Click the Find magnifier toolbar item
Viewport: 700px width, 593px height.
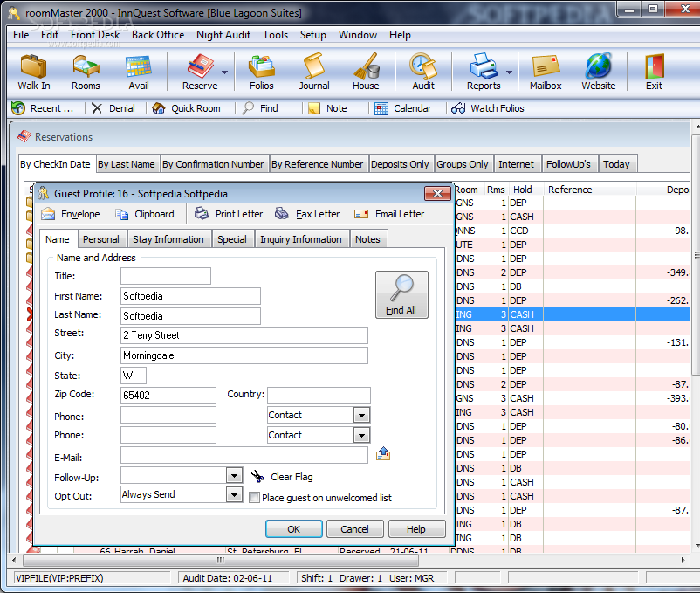pyautogui.click(x=260, y=108)
